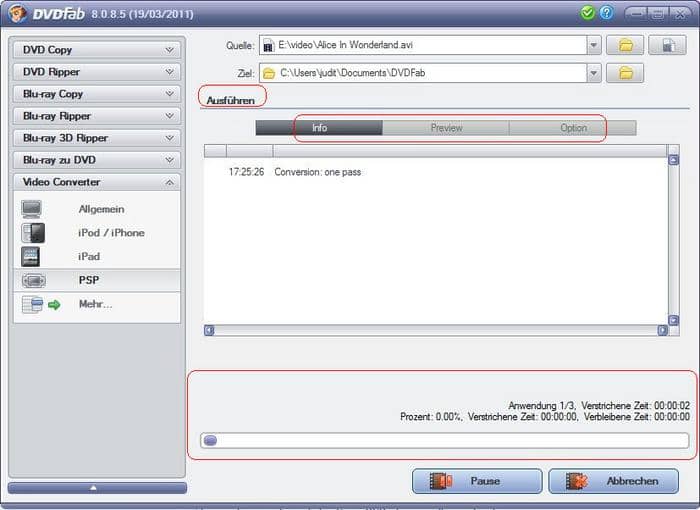
Task: Expand the Blu-ray zu DVD section
Action: pos(97,160)
